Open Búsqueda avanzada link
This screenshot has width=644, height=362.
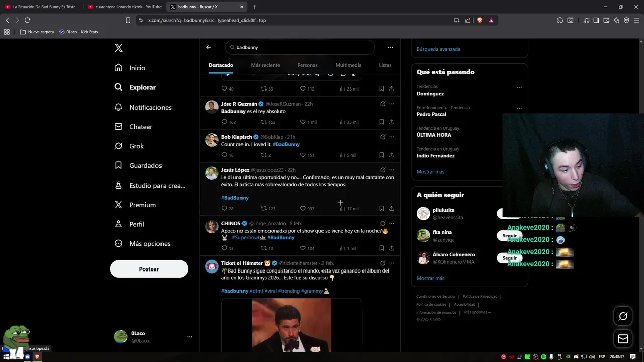click(x=438, y=49)
